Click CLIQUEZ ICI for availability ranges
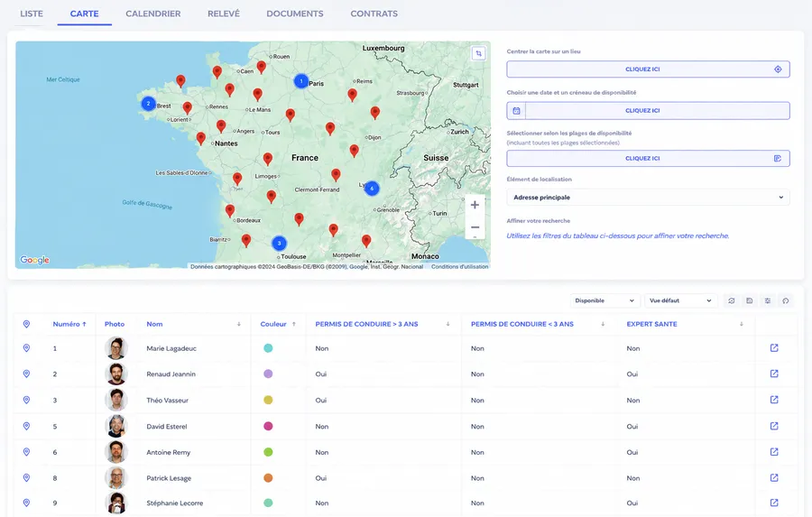812x517 pixels. [648, 159]
